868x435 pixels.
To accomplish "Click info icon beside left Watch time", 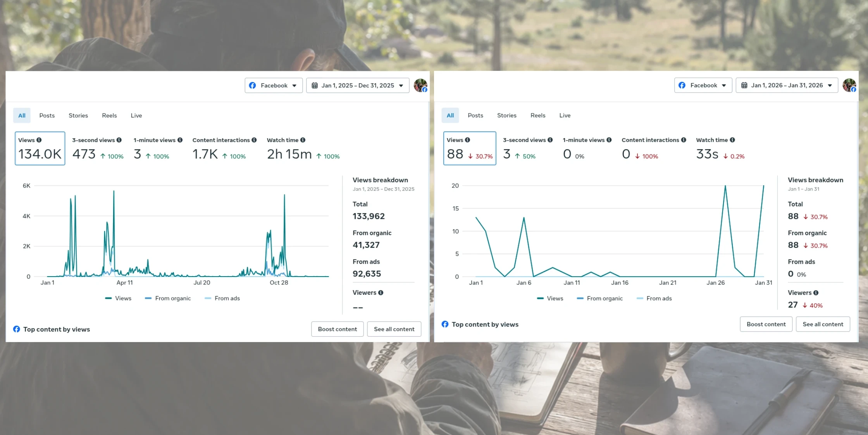I will click(x=303, y=140).
